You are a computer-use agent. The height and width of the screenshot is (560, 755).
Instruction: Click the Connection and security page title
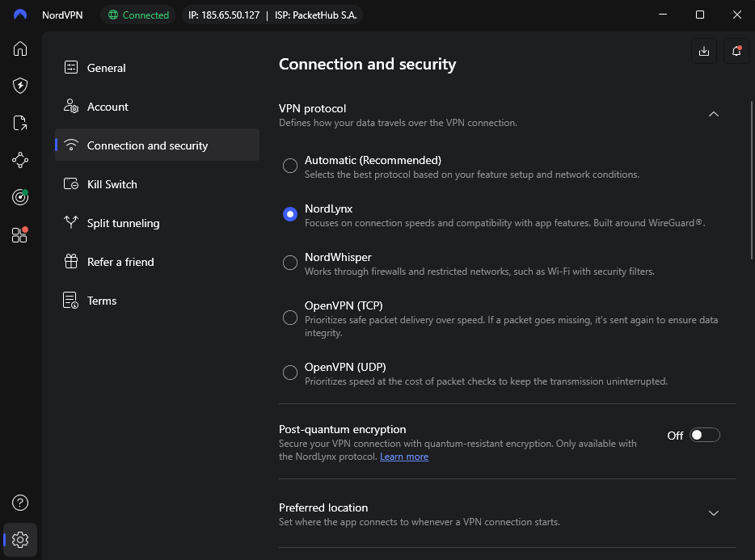[x=367, y=64]
